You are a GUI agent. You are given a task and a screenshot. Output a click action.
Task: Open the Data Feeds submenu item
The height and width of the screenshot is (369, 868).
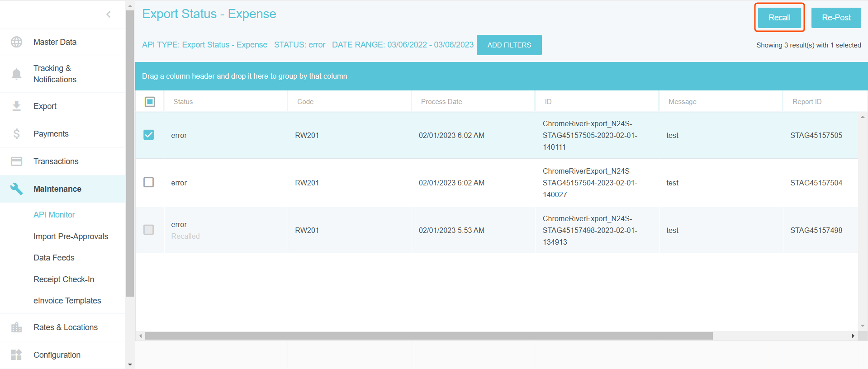coord(54,258)
